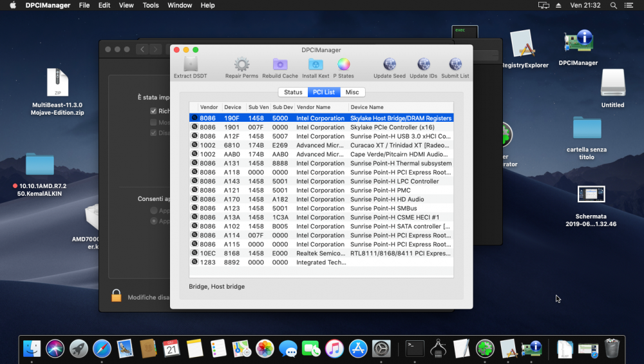
Task: Sort list by Sub Ven column header
Action: tap(258, 107)
